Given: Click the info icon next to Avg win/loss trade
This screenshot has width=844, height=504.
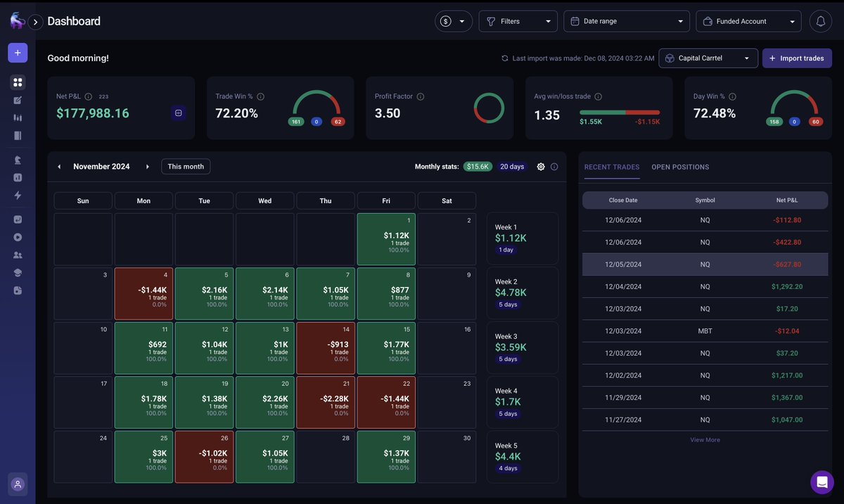Looking at the screenshot, I should click(599, 96).
